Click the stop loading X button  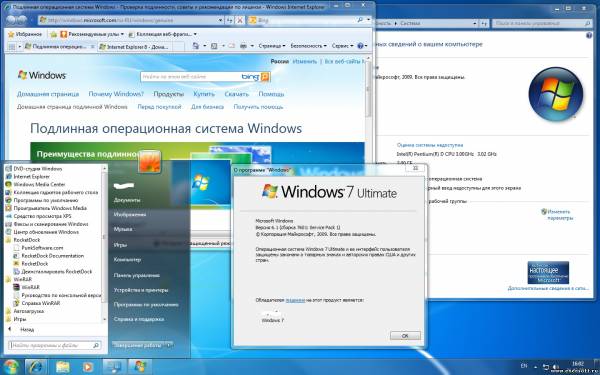[x=240, y=20]
